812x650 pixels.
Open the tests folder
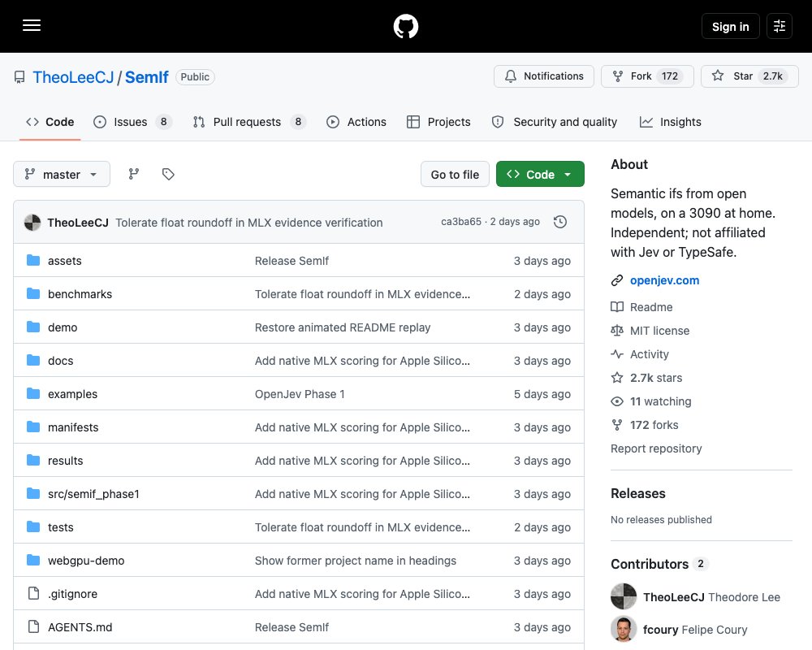[61, 527]
